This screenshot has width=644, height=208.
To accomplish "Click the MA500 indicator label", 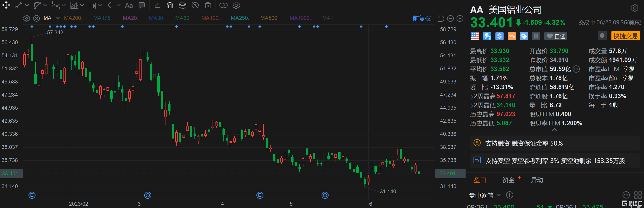I will click(269, 18).
